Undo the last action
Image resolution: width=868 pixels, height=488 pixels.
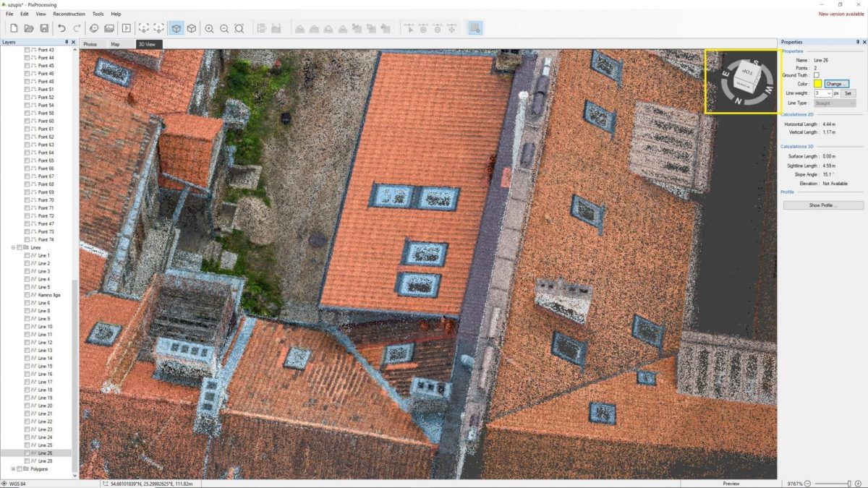tap(61, 28)
